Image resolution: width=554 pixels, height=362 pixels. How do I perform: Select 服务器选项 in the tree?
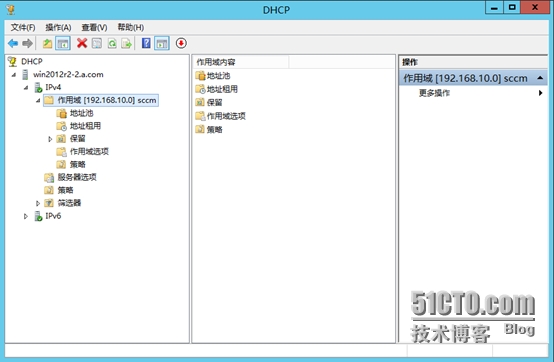click(x=77, y=177)
